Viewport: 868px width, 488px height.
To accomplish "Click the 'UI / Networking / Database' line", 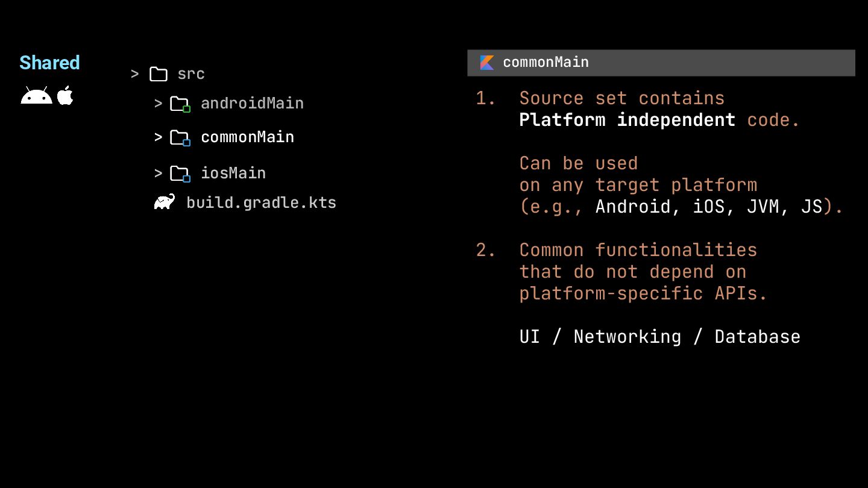I will pos(659,337).
